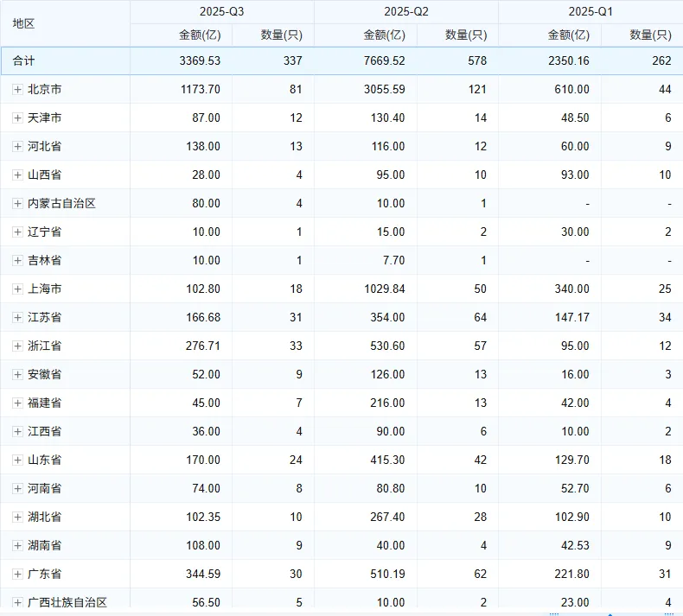
Task: Expand the 天津市 region row
Action: coord(17,117)
